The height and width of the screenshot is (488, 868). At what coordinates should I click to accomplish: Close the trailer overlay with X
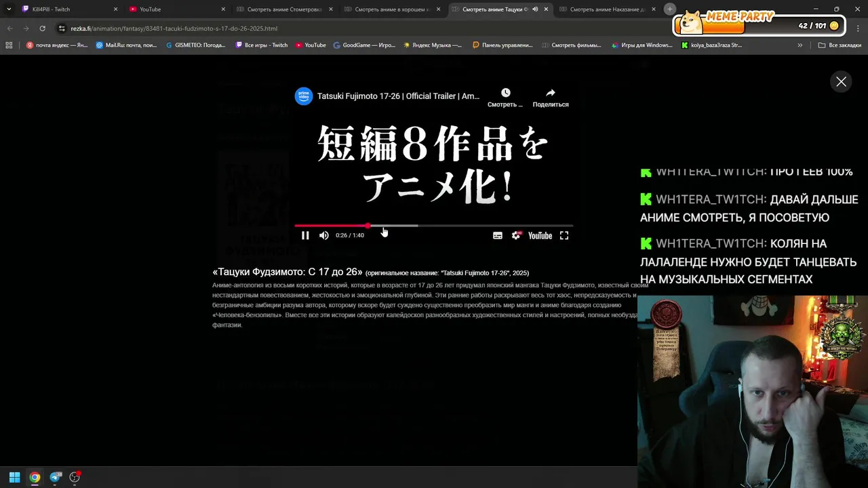(x=841, y=81)
